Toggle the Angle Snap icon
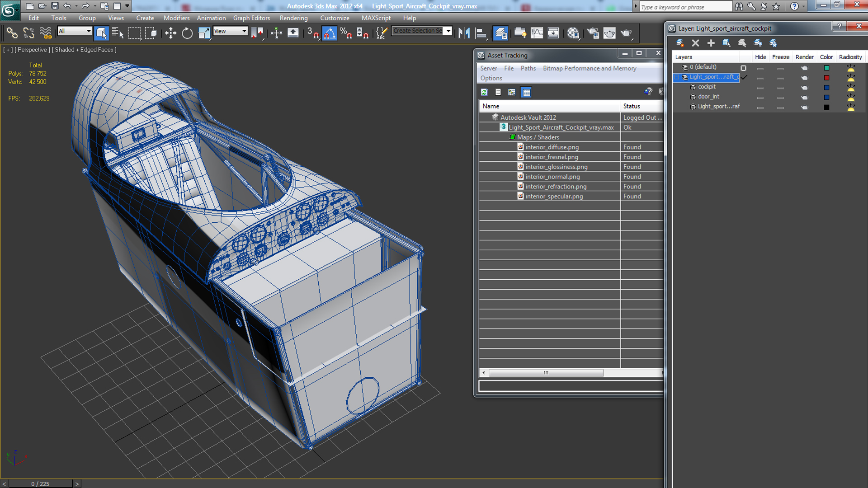Viewport: 868px width, 488px height. (330, 33)
